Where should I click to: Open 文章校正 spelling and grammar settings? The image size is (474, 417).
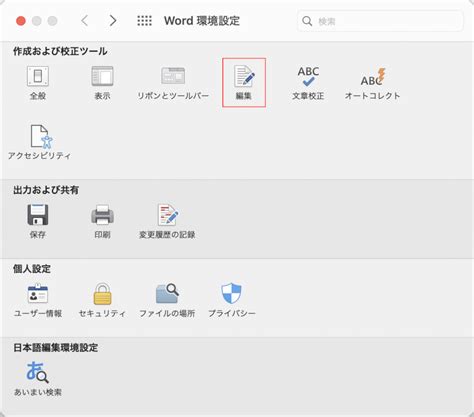pos(308,83)
